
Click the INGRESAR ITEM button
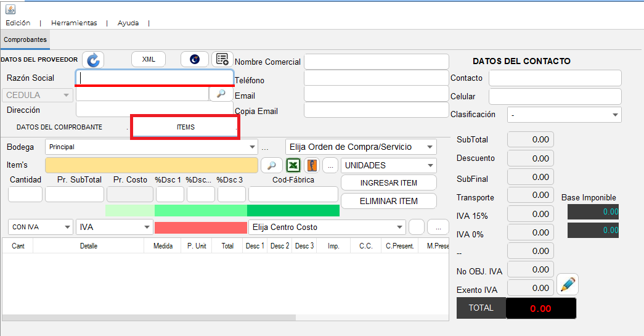pyautogui.click(x=388, y=182)
